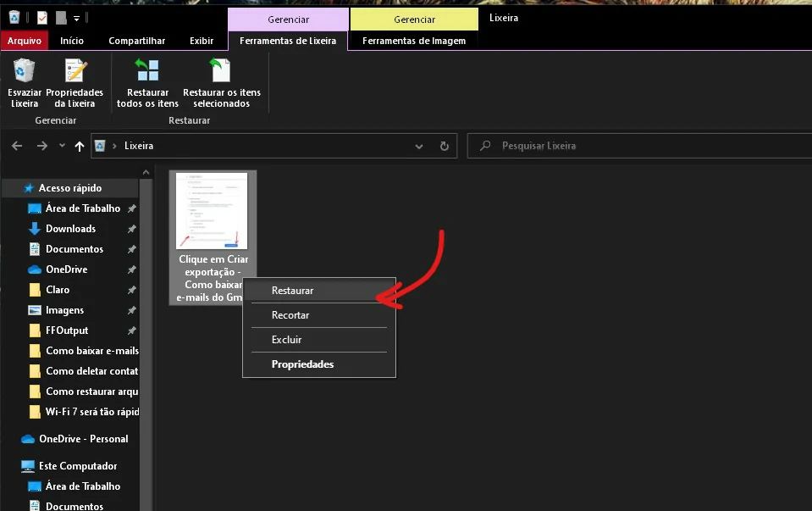Viewport: 812px width, 511px height.
Task: Open Área de Trabalho under Este Computador
Action: coord(83,486)
